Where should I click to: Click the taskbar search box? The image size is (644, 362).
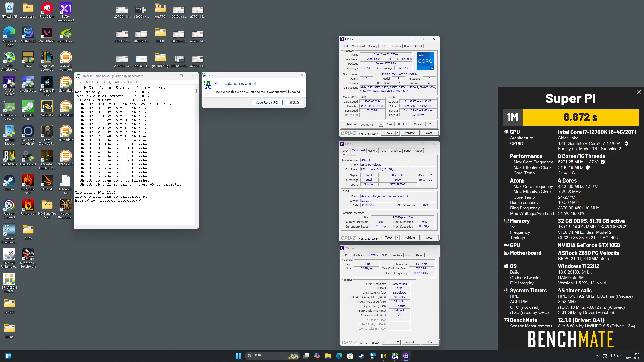click(272, 356)
